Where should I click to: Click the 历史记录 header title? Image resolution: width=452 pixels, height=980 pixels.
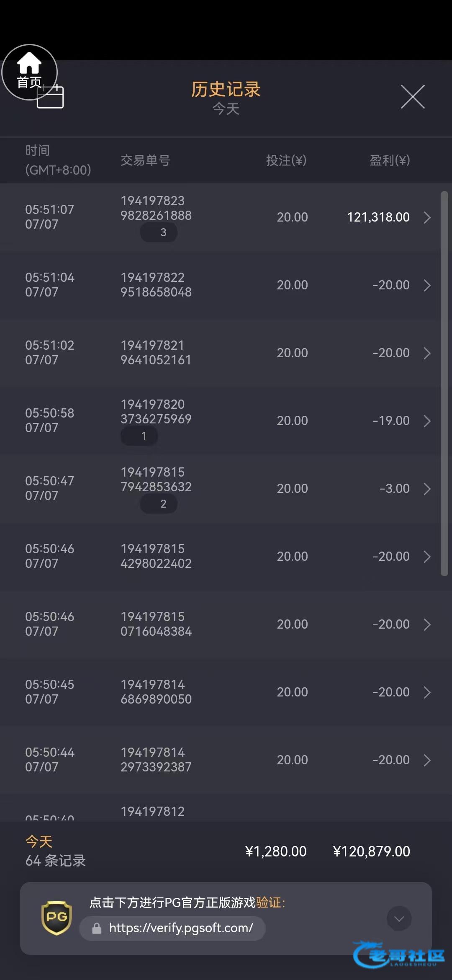click(x=226, y=89)
